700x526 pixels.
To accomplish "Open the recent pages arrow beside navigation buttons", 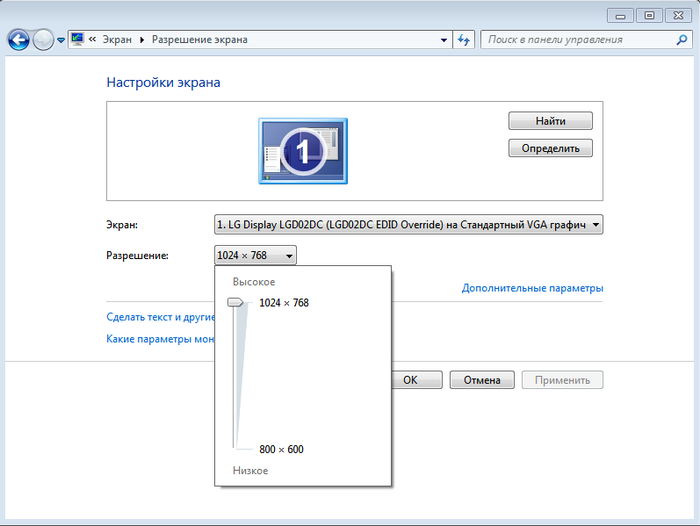I will click(x=61, y=40).
